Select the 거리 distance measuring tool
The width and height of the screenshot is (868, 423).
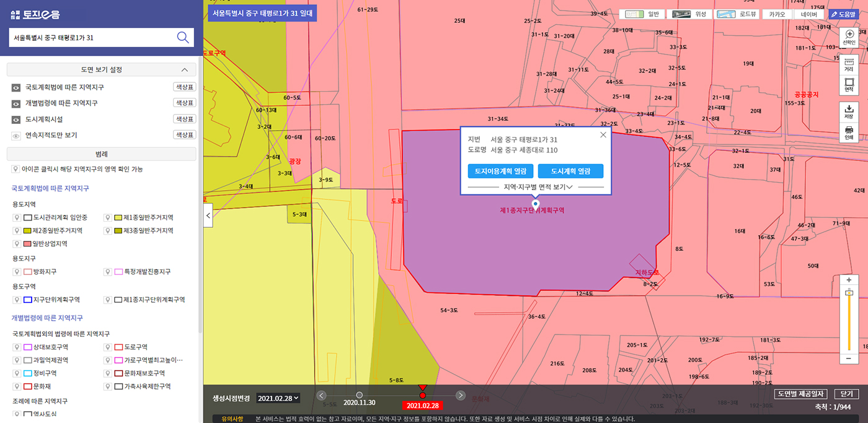849,64
